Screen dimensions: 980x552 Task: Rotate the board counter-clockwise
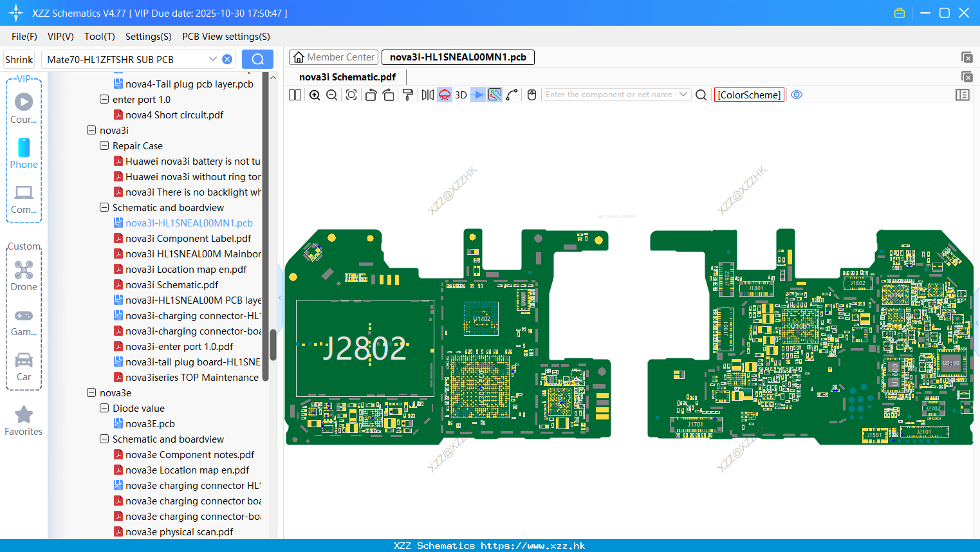pos(371,95)
